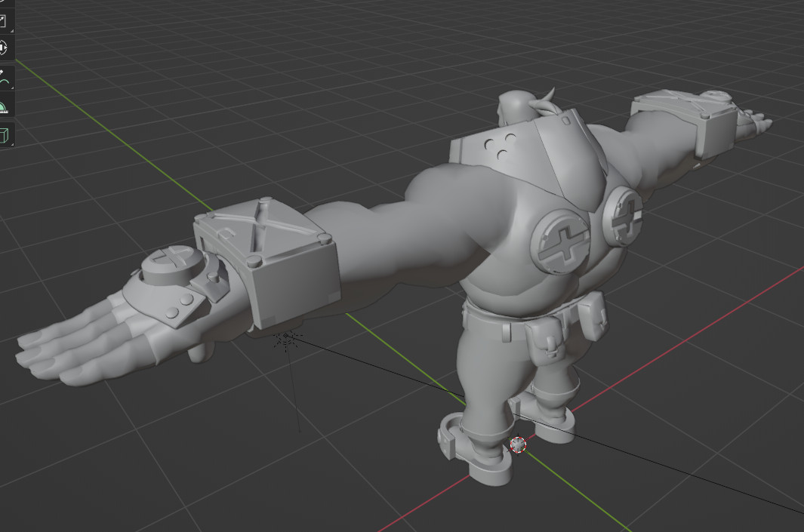Select the Measure tool
Screen dimensions: 804x532
6,106
